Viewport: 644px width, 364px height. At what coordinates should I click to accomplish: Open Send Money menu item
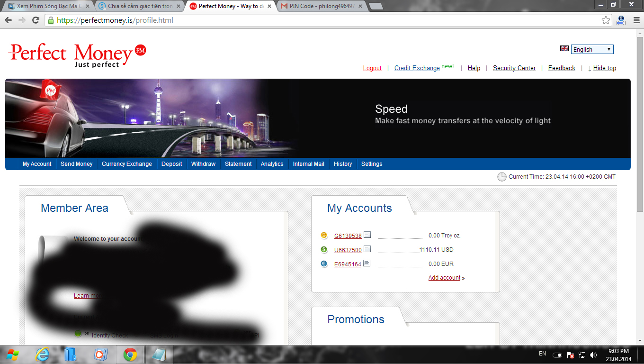77,164
